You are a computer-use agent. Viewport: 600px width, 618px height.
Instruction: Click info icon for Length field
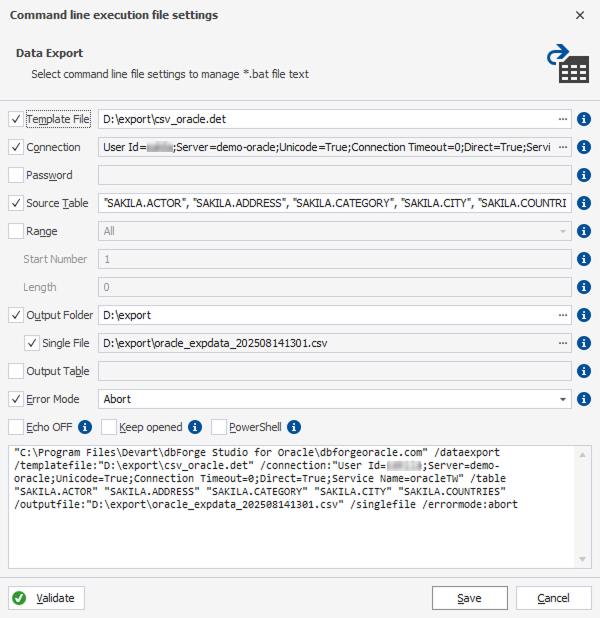point(583,287)
